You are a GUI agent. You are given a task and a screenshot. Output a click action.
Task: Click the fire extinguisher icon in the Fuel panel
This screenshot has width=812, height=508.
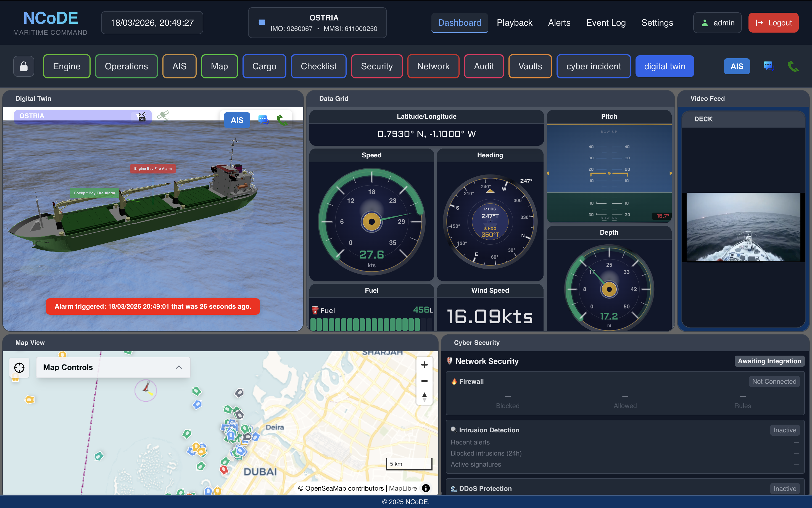[x=315, y=310]
